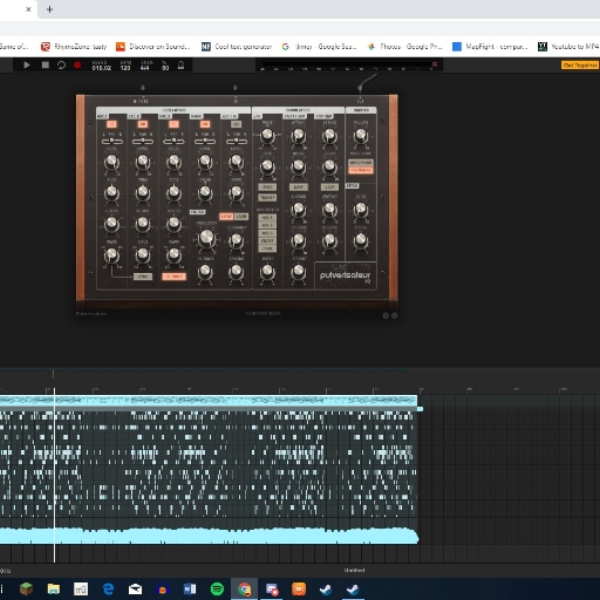
Task: Click the master volume knob
Action: coord(360,136)
